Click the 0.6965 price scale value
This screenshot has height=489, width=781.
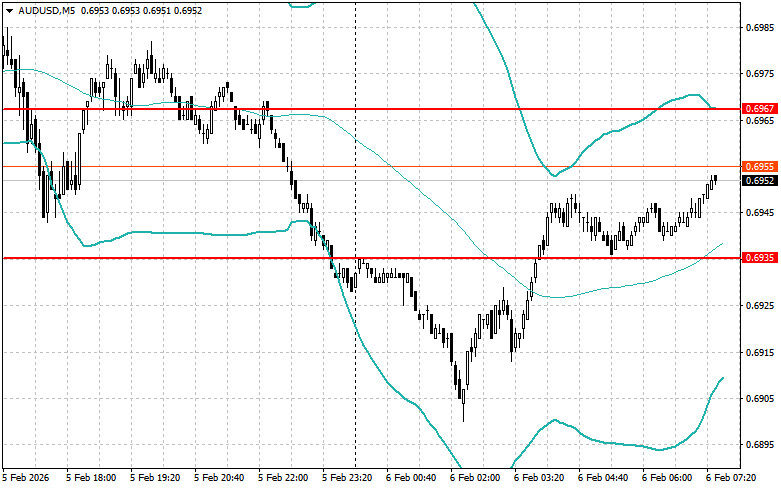760,121
